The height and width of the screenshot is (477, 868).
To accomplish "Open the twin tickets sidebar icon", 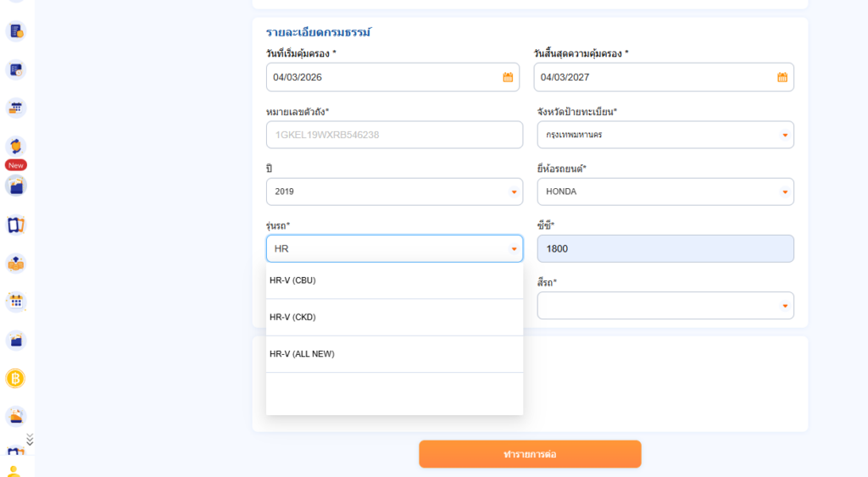I will pos(16,225).
